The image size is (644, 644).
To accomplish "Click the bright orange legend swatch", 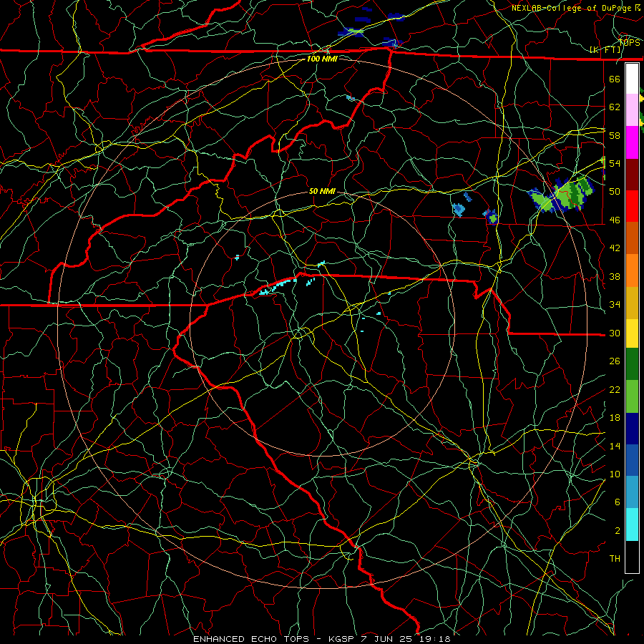I will pos(632,270).
